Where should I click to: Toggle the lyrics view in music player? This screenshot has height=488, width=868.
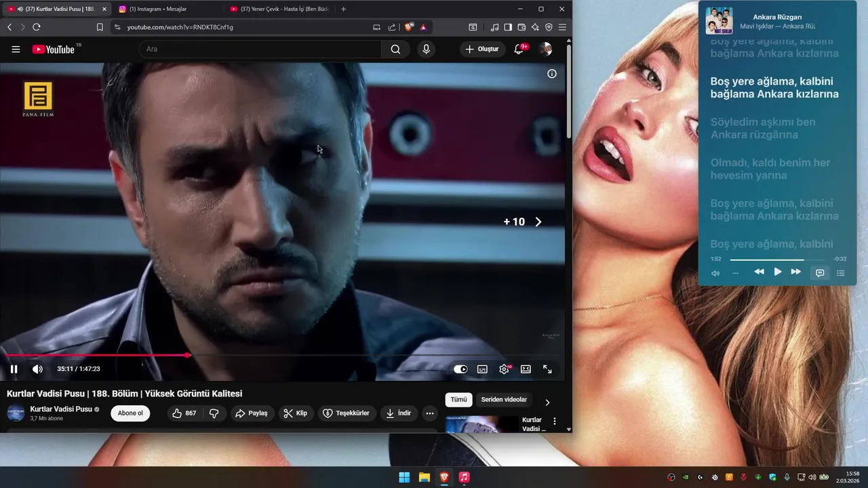[x=820, y=272]
